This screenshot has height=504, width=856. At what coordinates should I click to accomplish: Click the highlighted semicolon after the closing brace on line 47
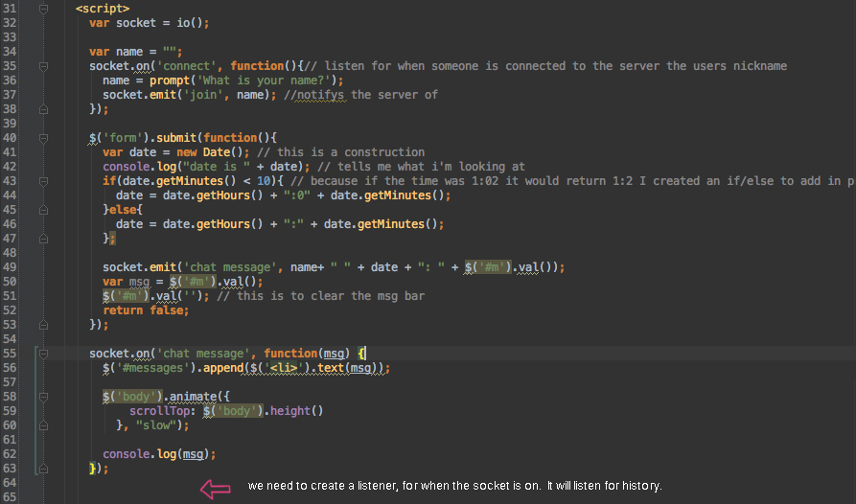112,239
